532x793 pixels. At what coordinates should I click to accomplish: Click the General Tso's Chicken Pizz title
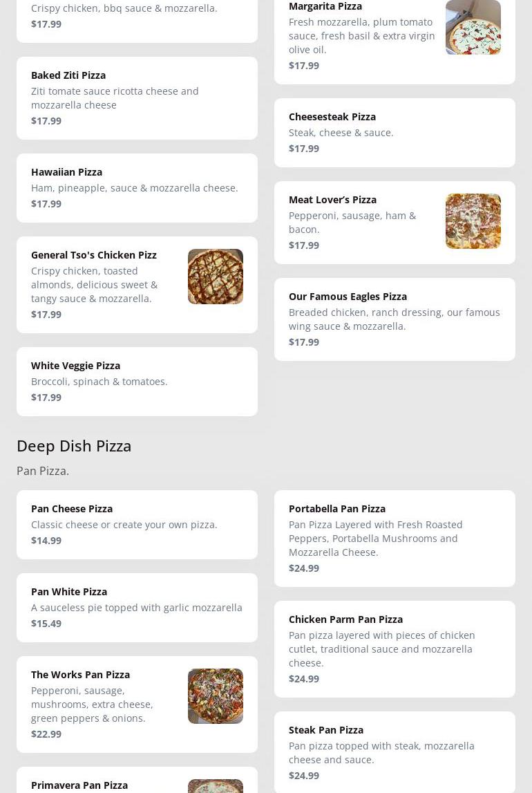(94, 254)
